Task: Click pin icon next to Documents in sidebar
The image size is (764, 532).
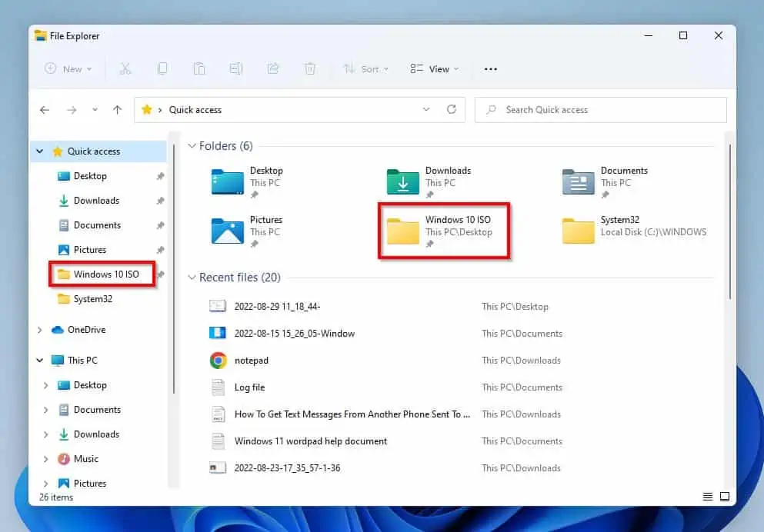Action: (160, 225)
